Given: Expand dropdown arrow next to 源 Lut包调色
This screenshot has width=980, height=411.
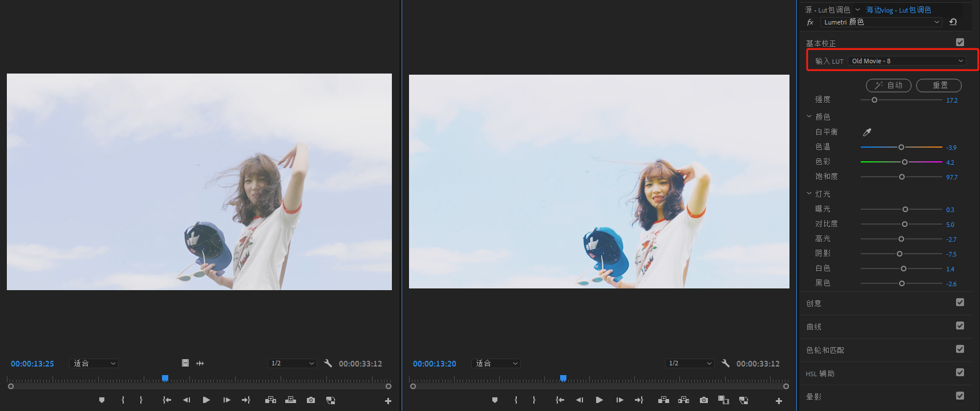Looking at the screenshot, I should coord(857,10).
